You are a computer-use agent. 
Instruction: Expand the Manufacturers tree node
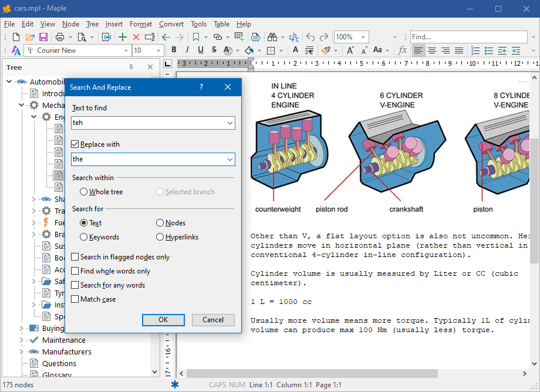click(21, 352)
